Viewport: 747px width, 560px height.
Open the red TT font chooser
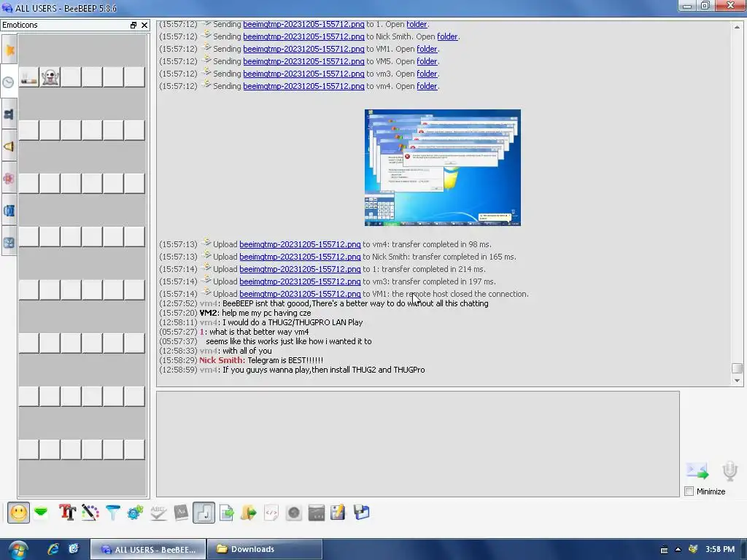pyautogui.click(x=67, y=513)
